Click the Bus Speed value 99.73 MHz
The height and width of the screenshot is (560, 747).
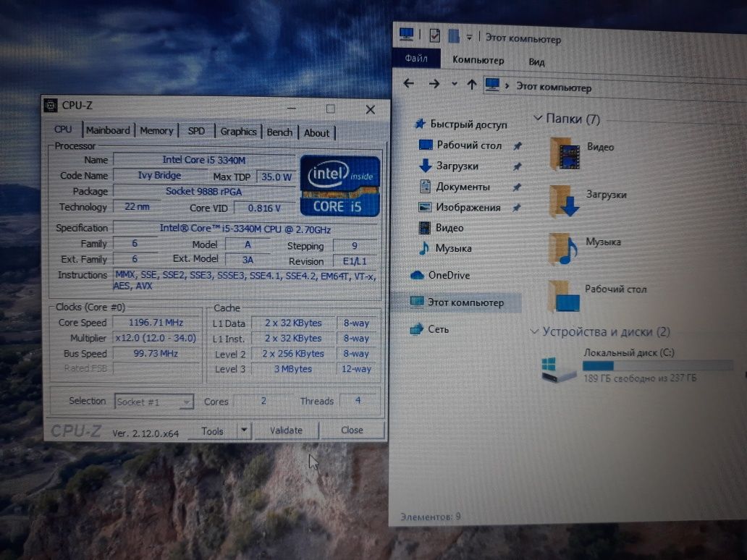click(156, 353)
